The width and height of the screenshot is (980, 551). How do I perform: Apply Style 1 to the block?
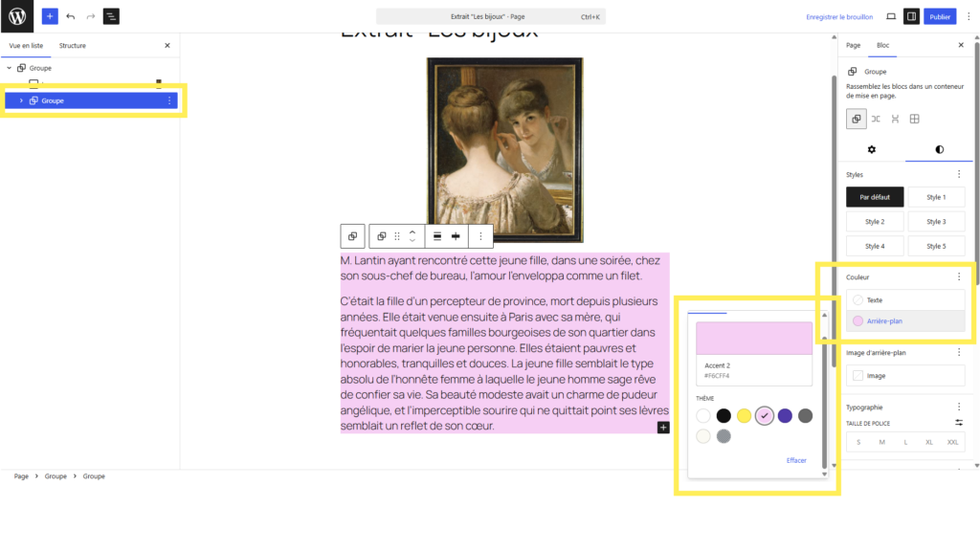pos(936,197)
